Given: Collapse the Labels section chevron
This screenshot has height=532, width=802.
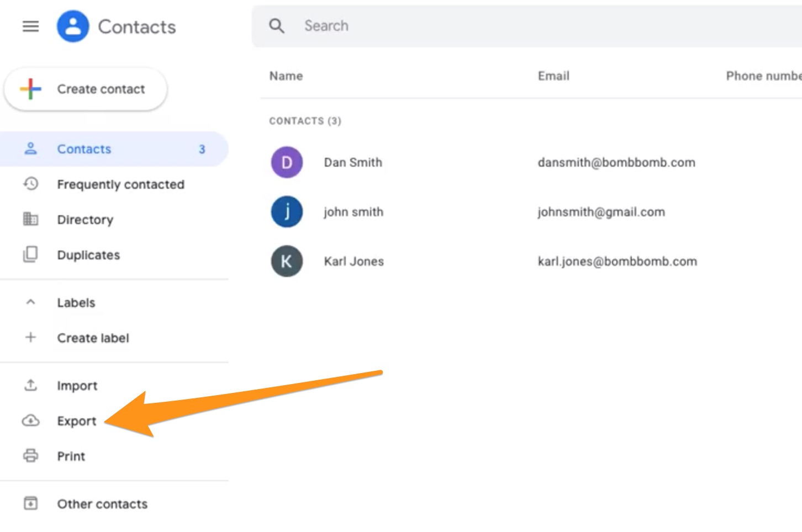Looking at the screenshot, I should coord(31,302).
